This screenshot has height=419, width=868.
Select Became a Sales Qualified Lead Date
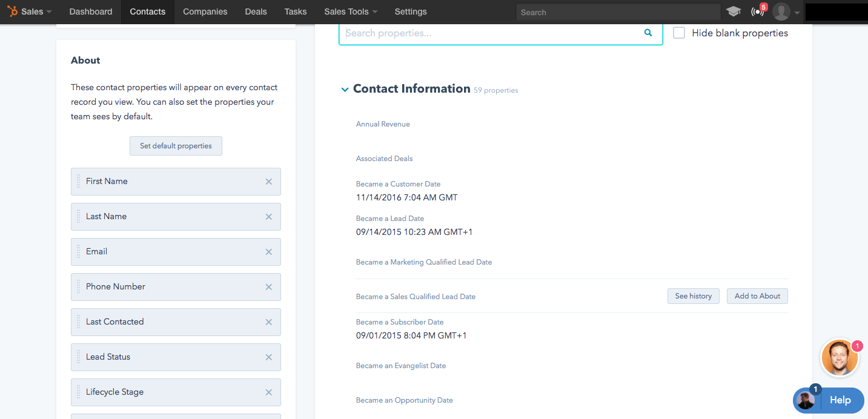[x=416, y=297]
